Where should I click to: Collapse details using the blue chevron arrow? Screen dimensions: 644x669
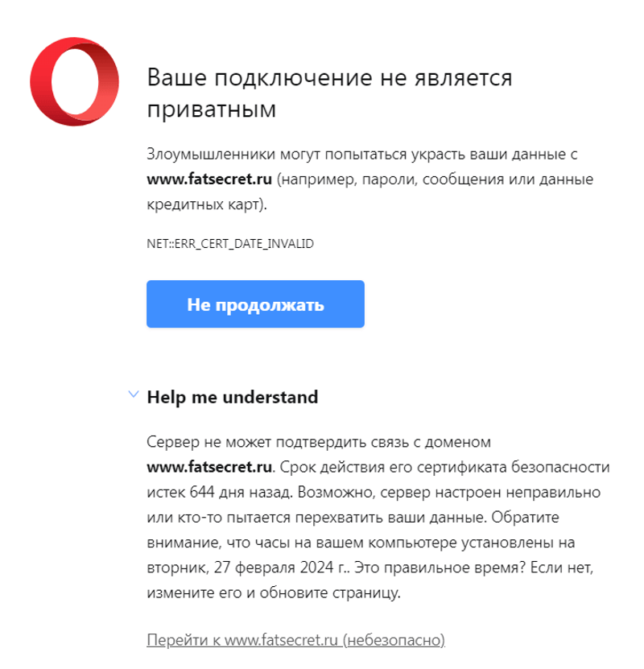tap(133, 394)
